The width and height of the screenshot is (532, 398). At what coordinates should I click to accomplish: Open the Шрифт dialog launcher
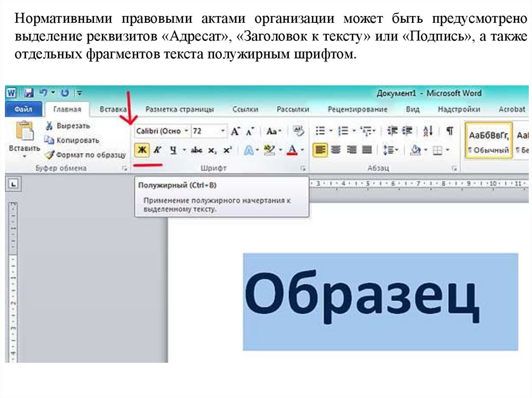(303, 168)
